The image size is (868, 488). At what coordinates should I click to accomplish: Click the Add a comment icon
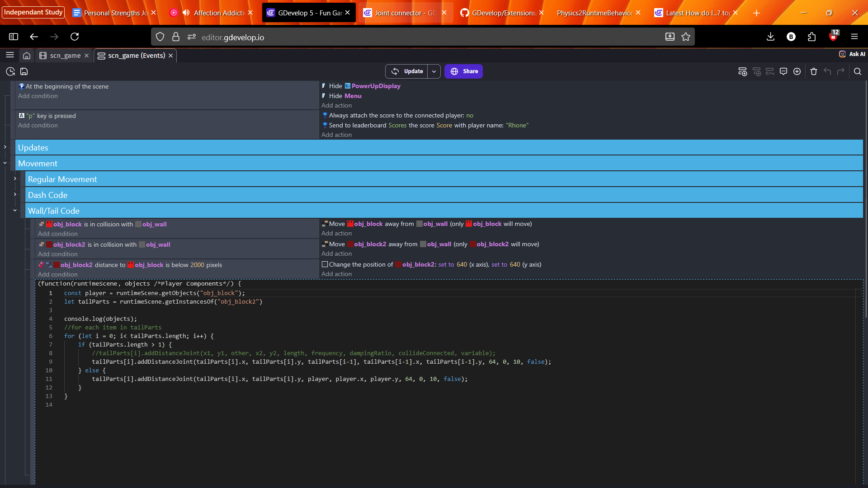pos(783,71)
